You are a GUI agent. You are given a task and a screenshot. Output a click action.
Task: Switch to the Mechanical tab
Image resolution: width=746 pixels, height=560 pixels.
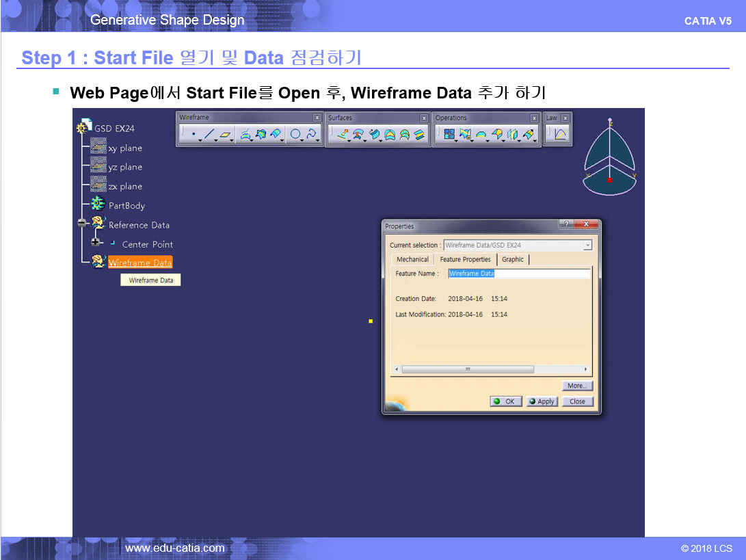(x=412, y=260)
